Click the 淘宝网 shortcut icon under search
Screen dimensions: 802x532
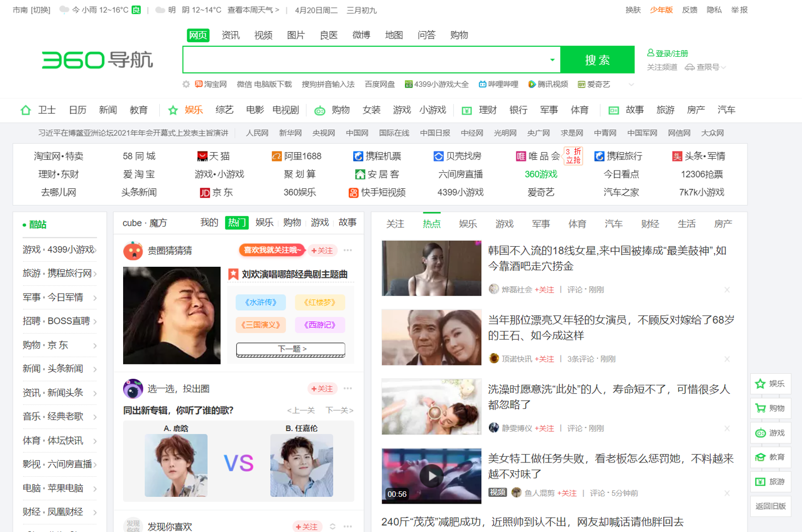point(198,84)
